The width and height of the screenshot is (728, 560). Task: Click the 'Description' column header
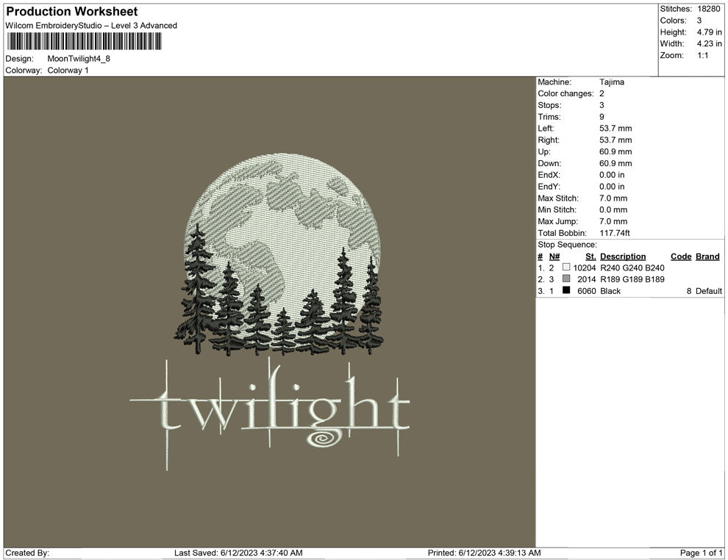click(x=623, y=256)
